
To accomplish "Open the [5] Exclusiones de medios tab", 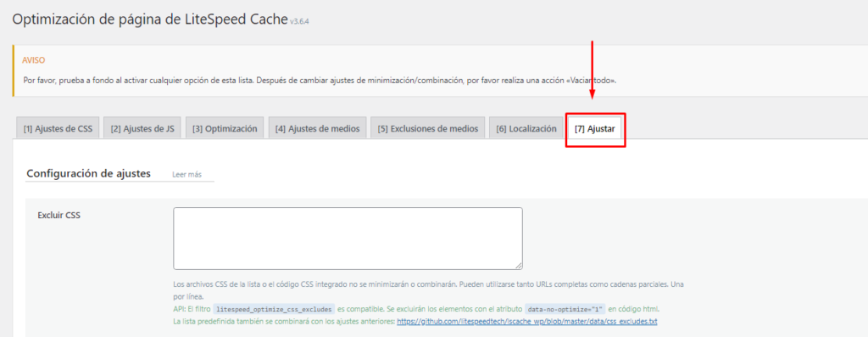I will pyautogui.click(x=427, y=128).
